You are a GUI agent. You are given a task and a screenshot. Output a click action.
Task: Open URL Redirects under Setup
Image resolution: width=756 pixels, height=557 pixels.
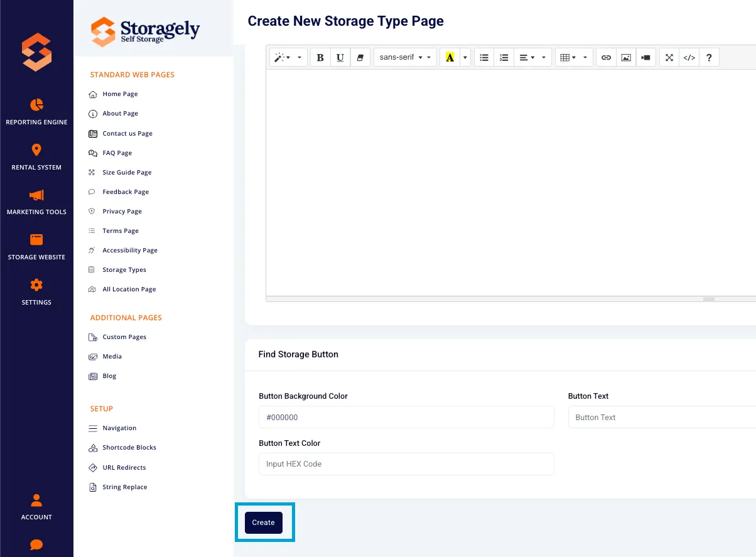click(x=117, y=468)
